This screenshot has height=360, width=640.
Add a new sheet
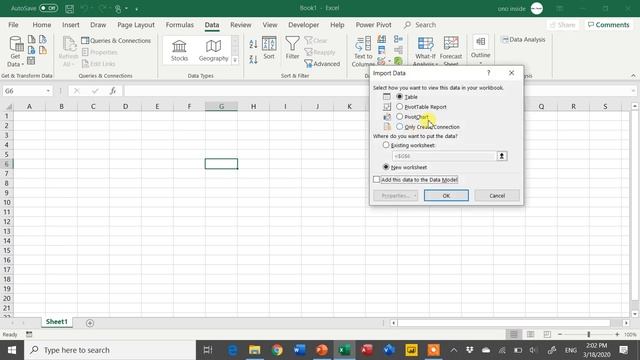point(90,323)
